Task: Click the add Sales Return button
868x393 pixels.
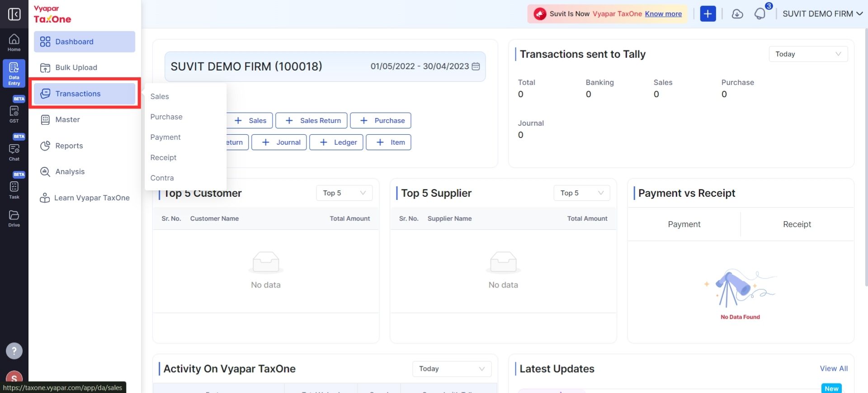Action: tap(311, 121)
